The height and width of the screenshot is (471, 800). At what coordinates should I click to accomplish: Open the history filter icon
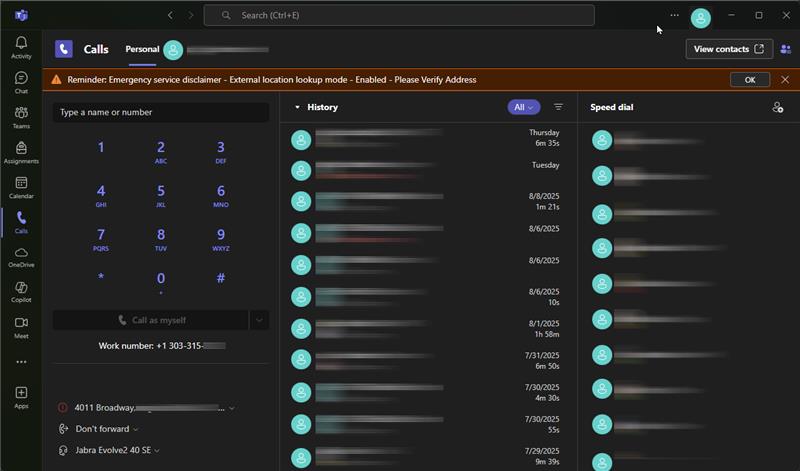(x=558, y=107)
